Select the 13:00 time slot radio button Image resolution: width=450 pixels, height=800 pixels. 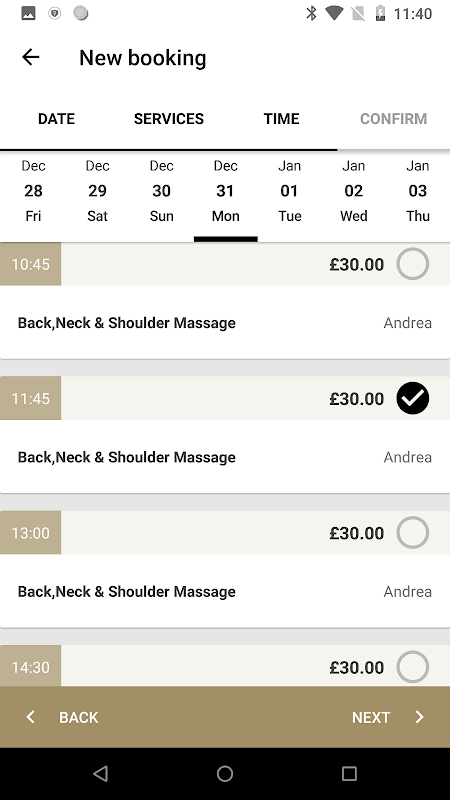(x=412, y=532)
